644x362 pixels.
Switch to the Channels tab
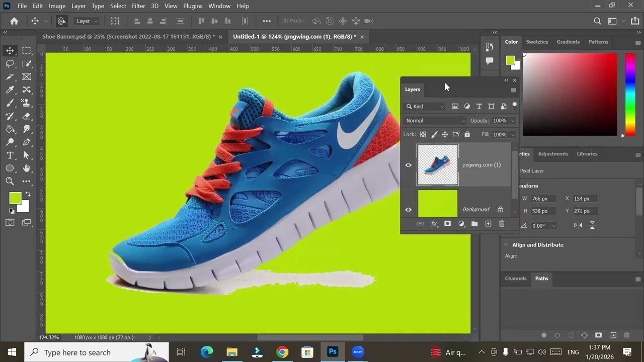click(x=516, y=279)
